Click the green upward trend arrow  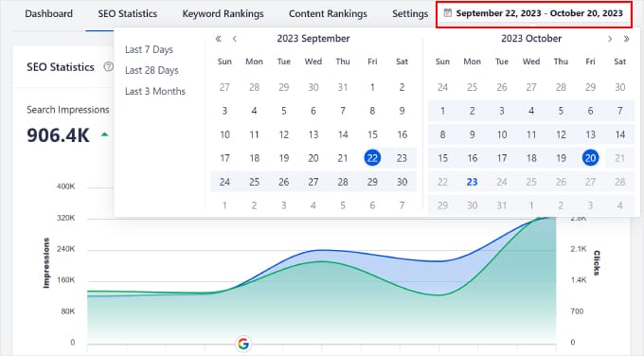[x=105, y=134]
